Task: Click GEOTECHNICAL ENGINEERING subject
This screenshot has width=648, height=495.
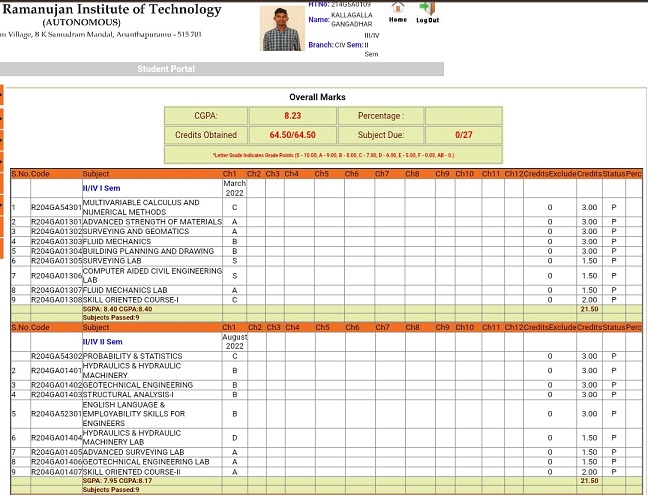Action: point(138,385)
